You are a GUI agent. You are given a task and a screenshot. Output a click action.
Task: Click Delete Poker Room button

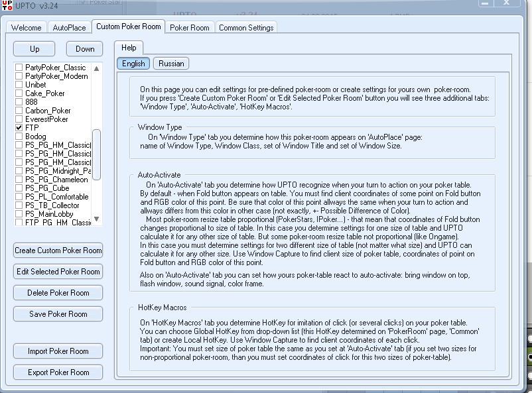58,293
